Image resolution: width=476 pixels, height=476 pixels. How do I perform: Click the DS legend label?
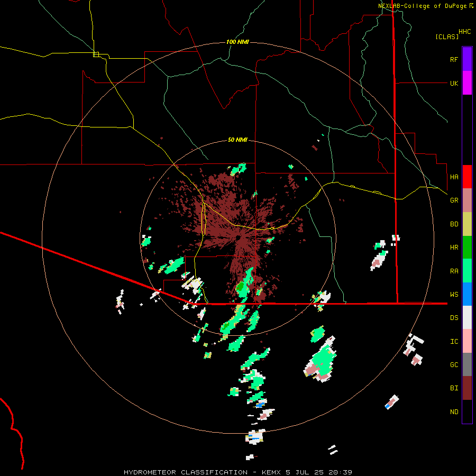click(454, 318)
